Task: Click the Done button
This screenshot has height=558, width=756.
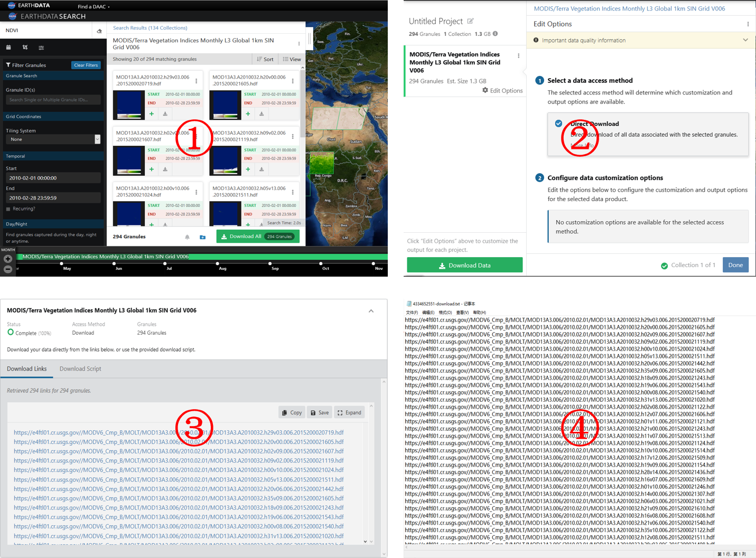Action: click(x=735, y=265)
